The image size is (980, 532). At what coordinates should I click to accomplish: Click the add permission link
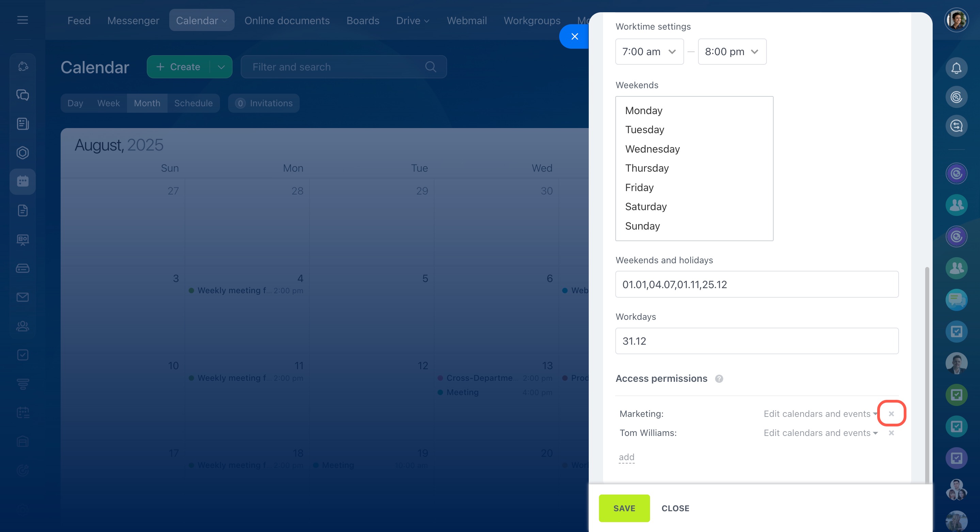coord(626,457)
